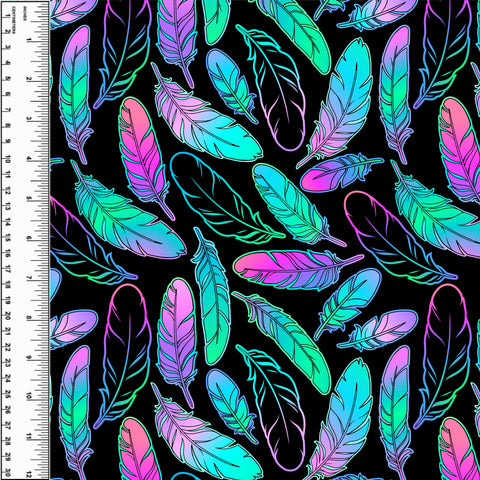Click the 6 inch number on the ruler

coord(29,238)
